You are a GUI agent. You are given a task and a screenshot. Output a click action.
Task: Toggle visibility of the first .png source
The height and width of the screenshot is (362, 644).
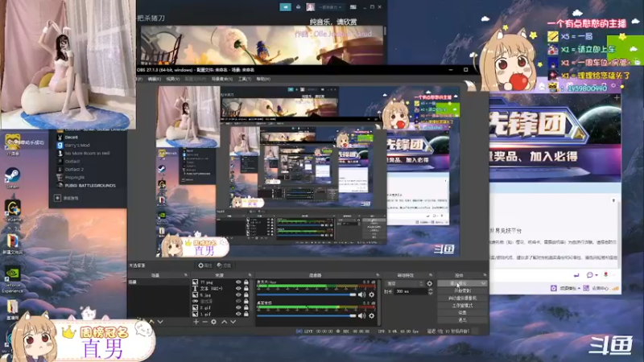[x=238, y=282]
